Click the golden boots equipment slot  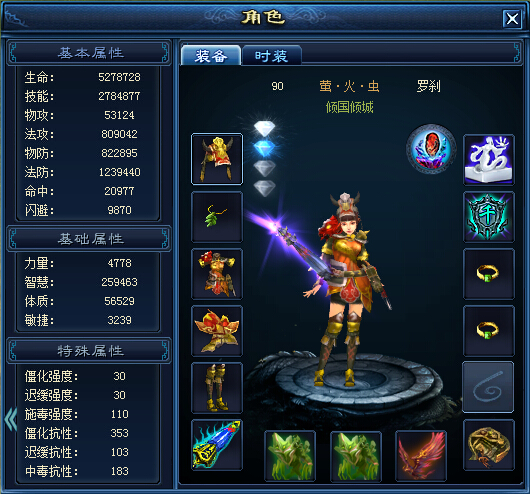[x=217, y=388]
